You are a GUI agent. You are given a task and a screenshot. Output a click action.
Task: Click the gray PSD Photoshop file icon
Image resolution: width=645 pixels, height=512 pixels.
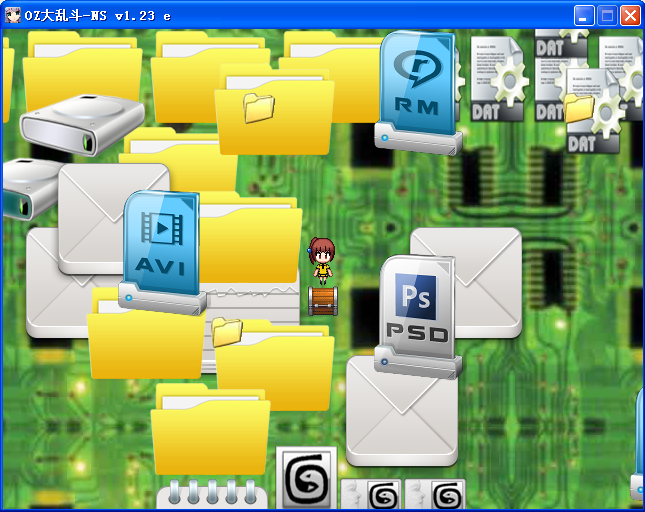[x=418, y=317]
